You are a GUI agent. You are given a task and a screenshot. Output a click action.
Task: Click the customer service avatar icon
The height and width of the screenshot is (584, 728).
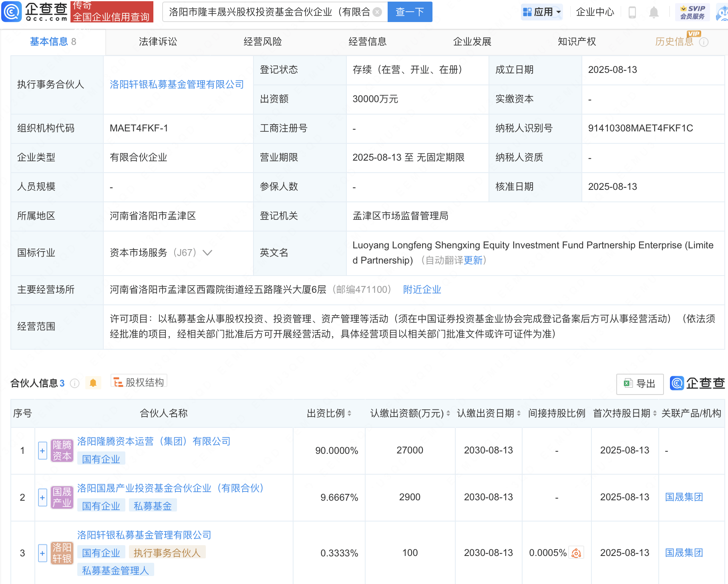pos(722,12)
